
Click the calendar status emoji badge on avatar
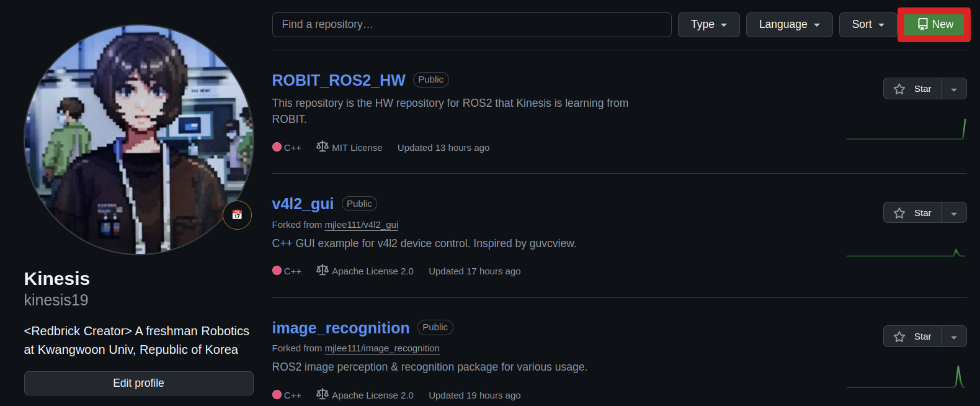(237, 215)
